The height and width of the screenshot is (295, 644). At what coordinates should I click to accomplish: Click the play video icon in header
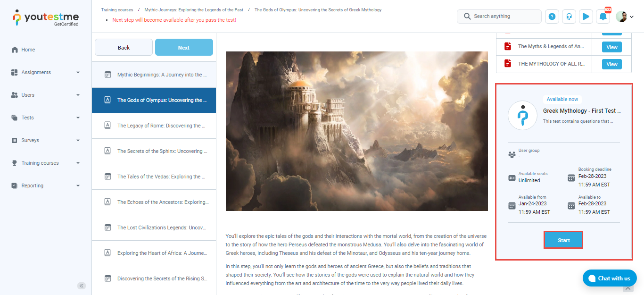pyautogui.click(x=586, y=17)
